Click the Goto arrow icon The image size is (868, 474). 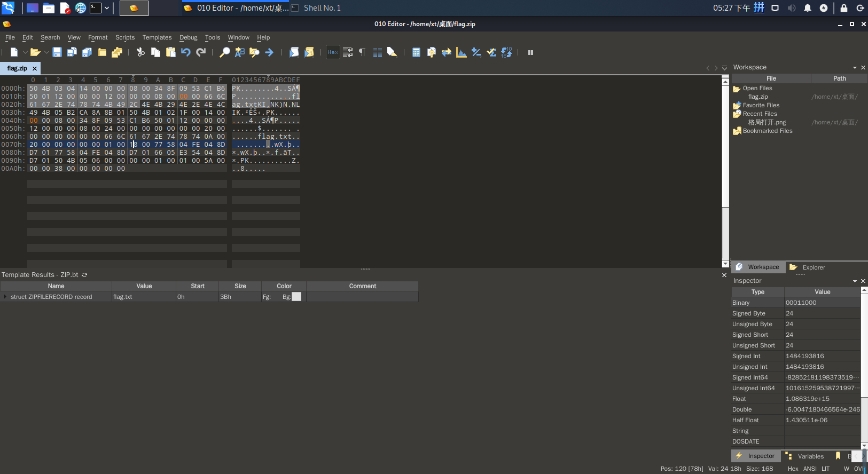(x=269, y=52)
